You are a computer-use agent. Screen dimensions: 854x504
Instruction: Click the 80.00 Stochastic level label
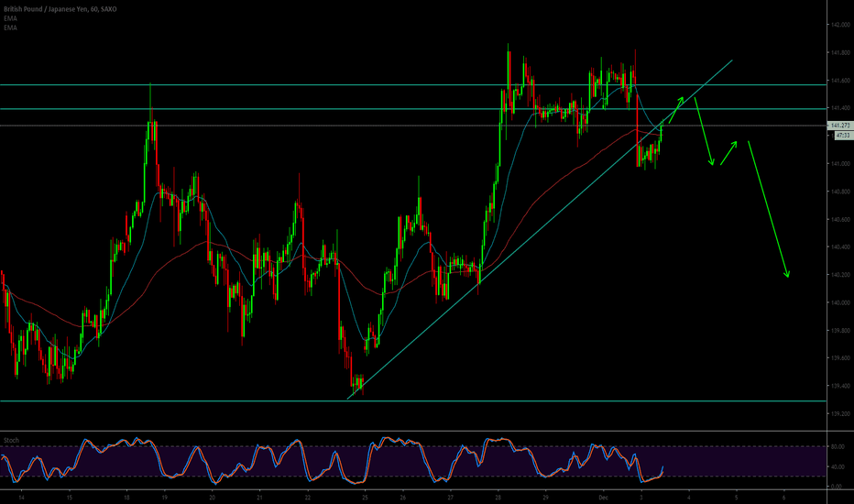[x=837, y=447]
